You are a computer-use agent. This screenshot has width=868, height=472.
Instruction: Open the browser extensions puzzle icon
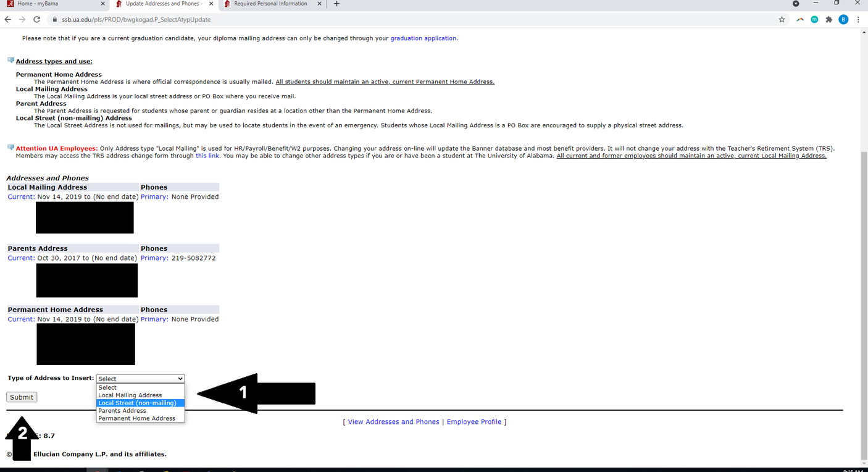(x=828, y=19)
